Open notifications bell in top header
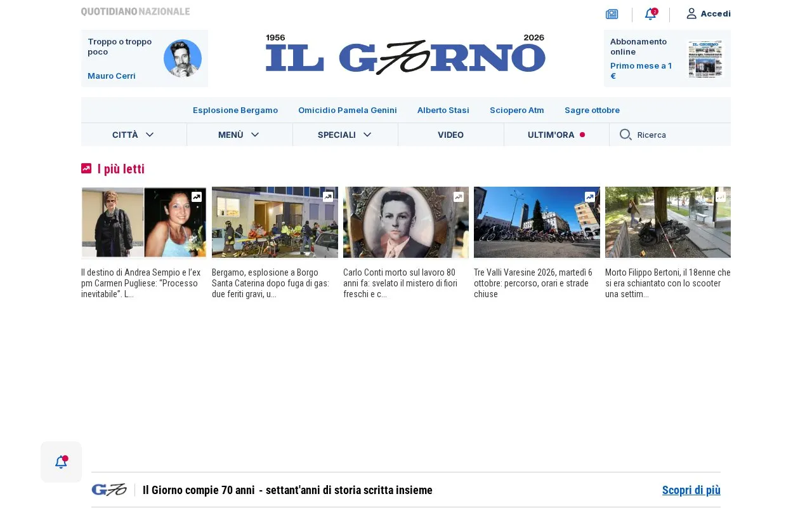Image resolution: width=812 pixels, height=508 pixels. [650, 14]
